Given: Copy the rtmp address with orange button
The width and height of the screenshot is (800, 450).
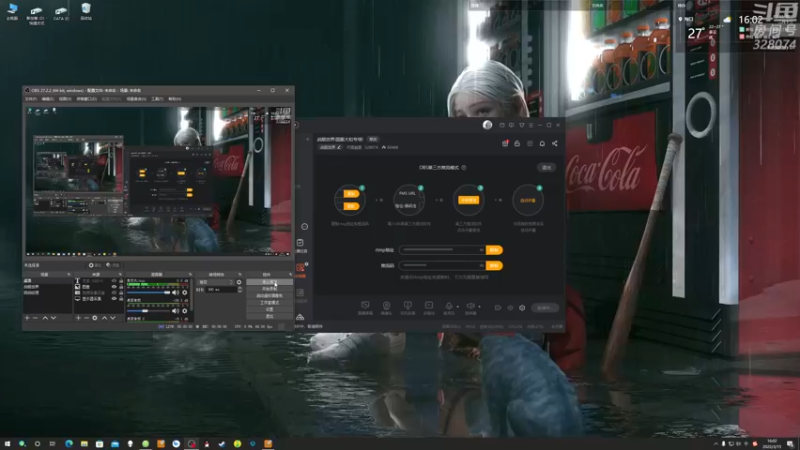Looking at the screenshot, I should [494, 250].
